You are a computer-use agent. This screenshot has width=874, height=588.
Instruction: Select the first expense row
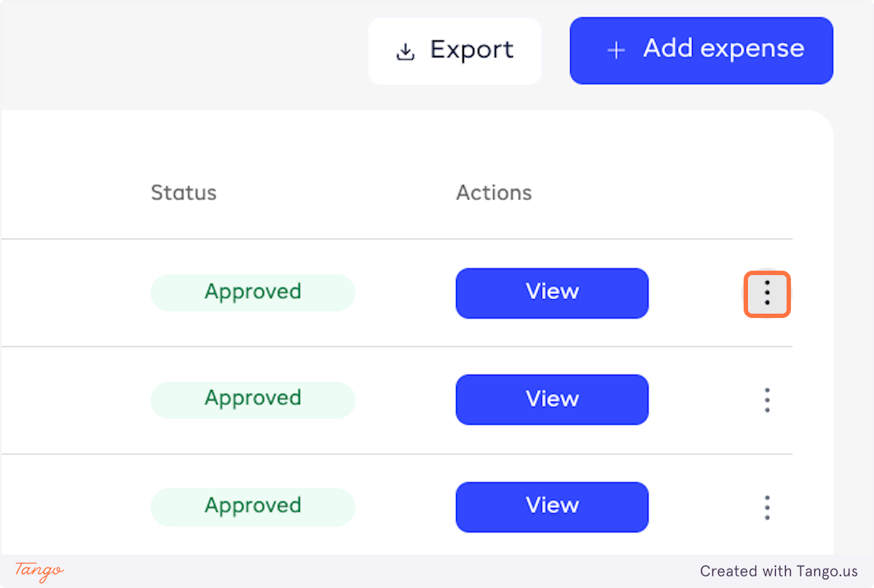pyautogui.click(x=73, y=293)
